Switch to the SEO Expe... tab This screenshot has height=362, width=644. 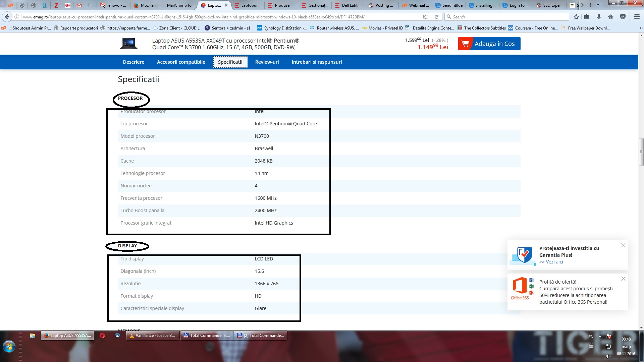click(x=549, y=5)
